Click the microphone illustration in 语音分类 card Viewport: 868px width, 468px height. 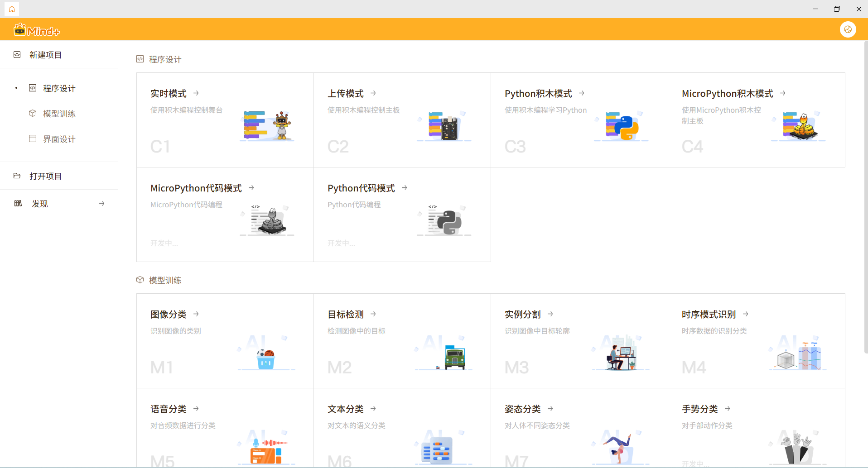[256, 443]
